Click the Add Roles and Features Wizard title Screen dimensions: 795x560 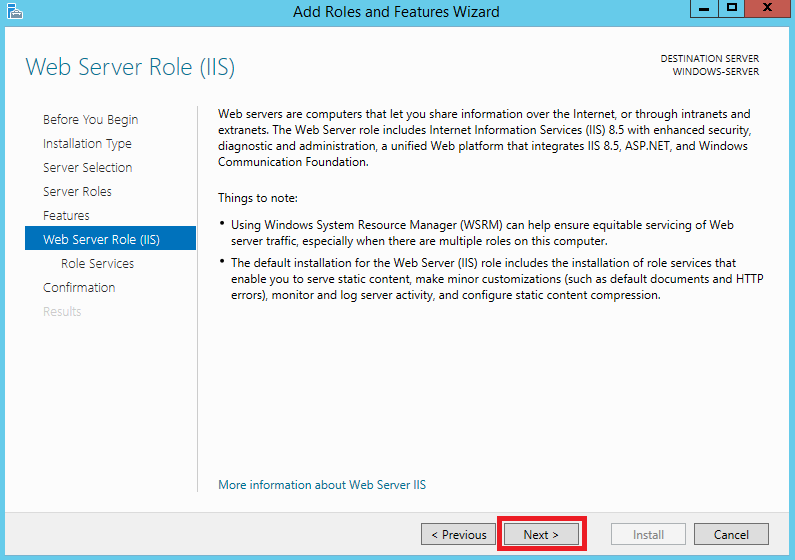396,11
